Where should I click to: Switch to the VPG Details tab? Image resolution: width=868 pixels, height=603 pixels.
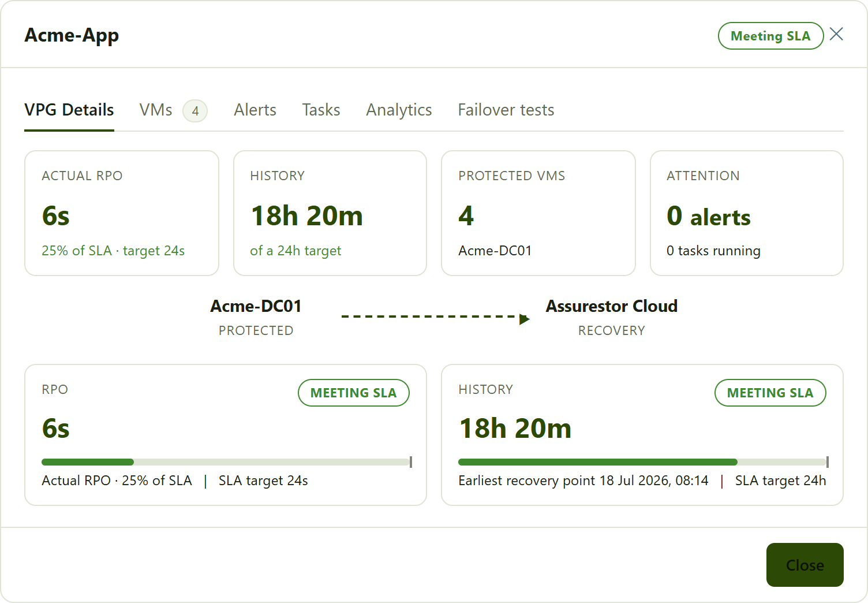click(x=69, y=110)
